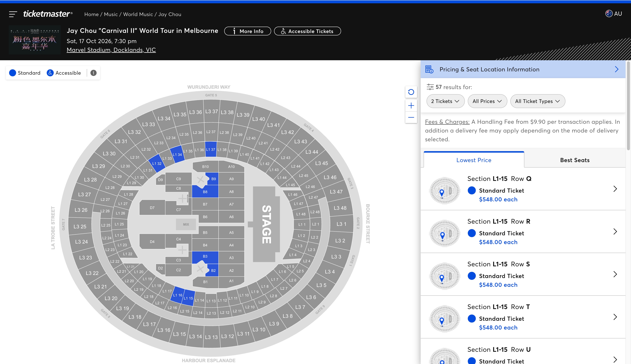This screenshot has width=631, height=364.
Task: Click the STAGE area on the map
Action: [x=266, y=224]
